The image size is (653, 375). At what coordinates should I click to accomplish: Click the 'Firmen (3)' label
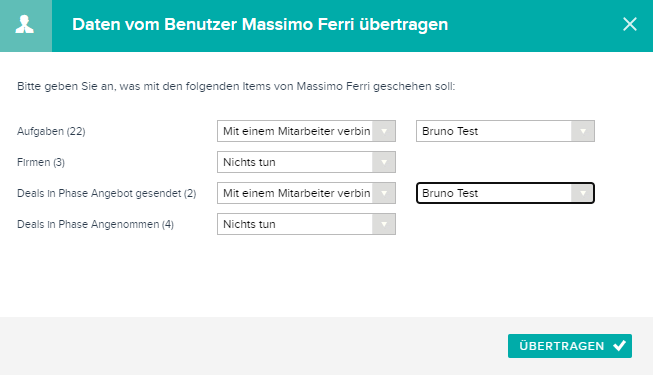[x=41, y=162]
